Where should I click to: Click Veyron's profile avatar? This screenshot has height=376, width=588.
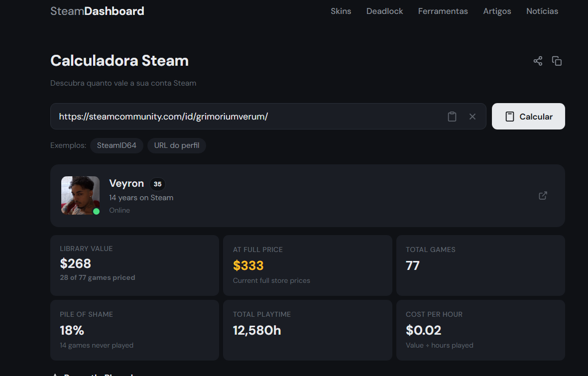tap(80, 196)
